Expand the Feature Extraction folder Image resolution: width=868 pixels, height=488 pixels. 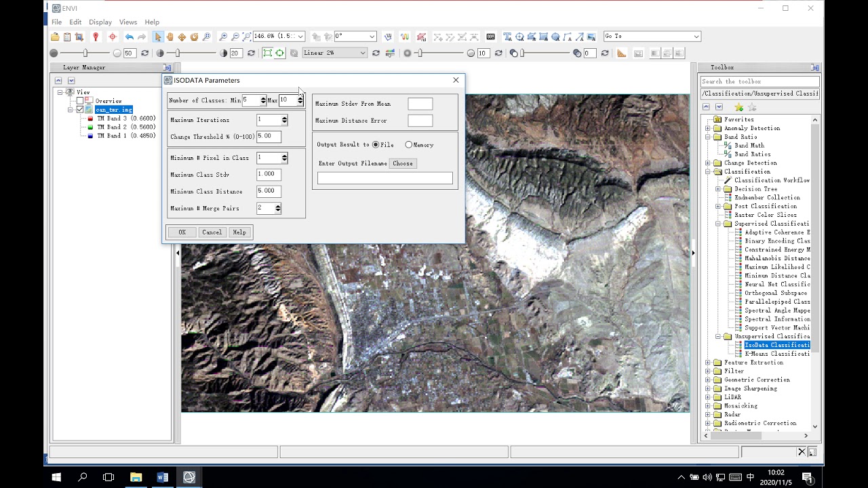coord(708,363)
